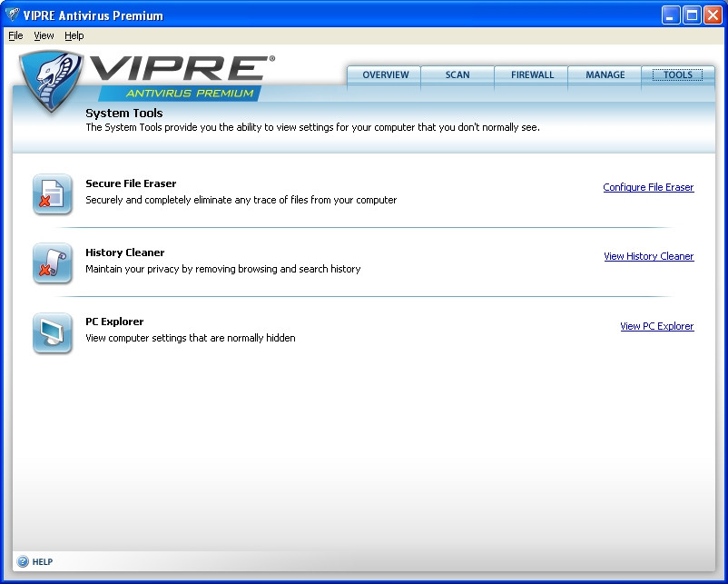Switch to the Manage tab
The width and height of the screenshot is (728, 584).
point(605,74)
